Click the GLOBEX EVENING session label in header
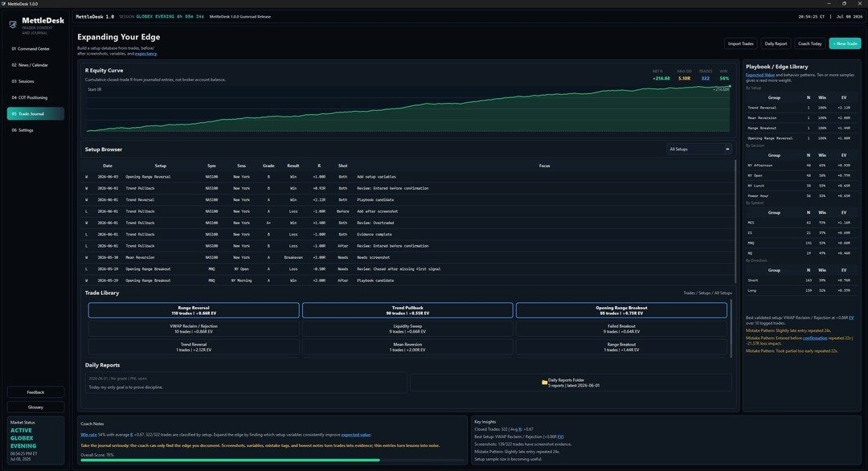This screenshot has width=868, height=471. 155,17
